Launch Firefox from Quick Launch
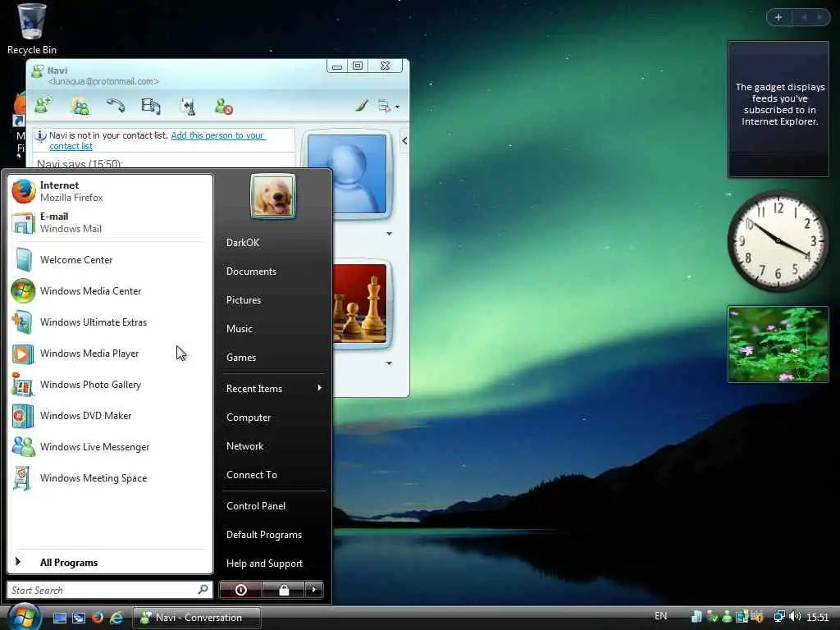 click(x=98, y=618)
